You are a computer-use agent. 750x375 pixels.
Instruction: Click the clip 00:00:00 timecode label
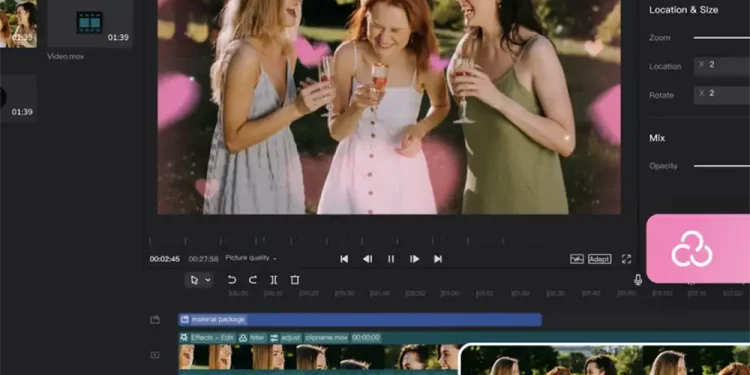coord(366,338)
